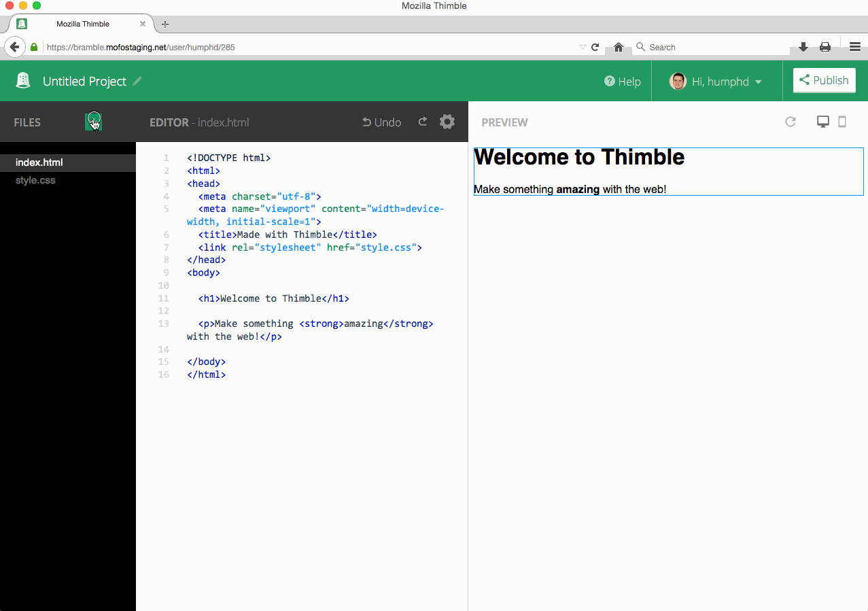Click the Untitled Project title
This screenshot has width=868, height=611.
(84, 81)
